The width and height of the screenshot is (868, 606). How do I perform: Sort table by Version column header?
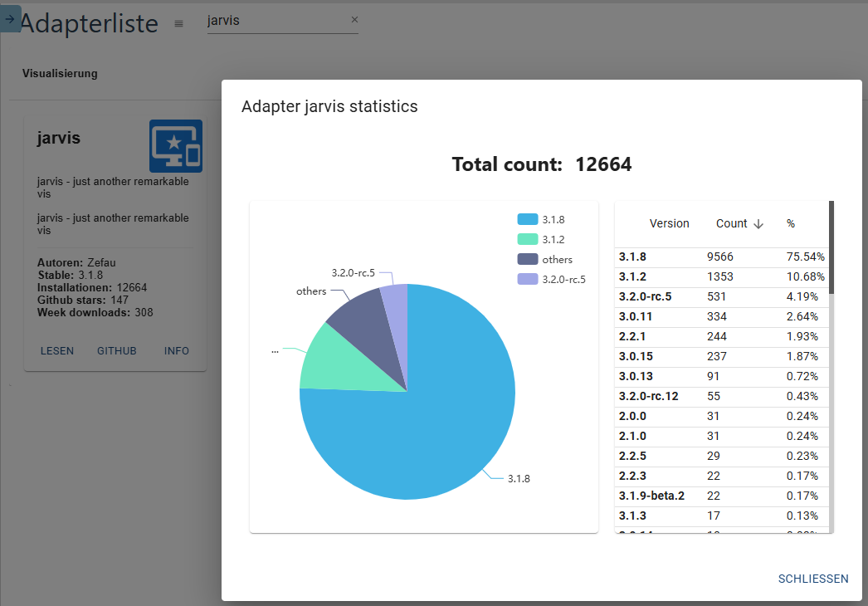(669, 224)
